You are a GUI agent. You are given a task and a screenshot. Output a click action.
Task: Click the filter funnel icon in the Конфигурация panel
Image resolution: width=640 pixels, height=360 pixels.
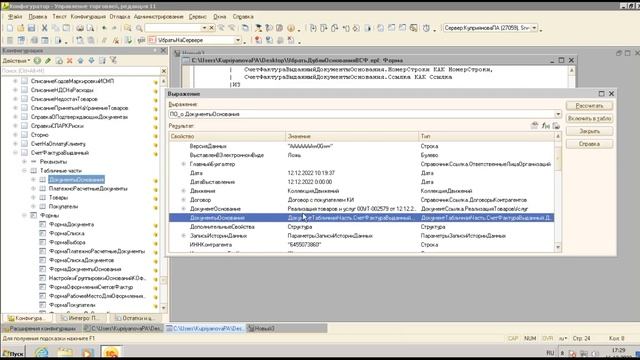coord(113,60)
